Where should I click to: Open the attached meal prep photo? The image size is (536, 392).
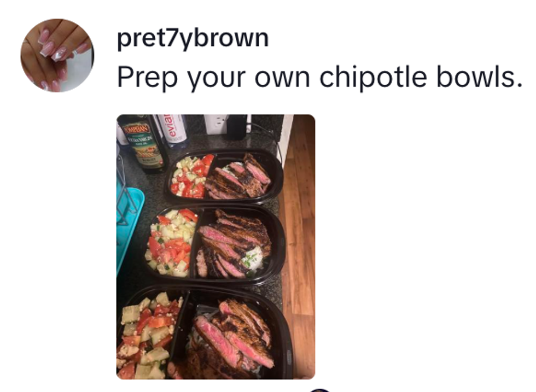pos(215,247)
